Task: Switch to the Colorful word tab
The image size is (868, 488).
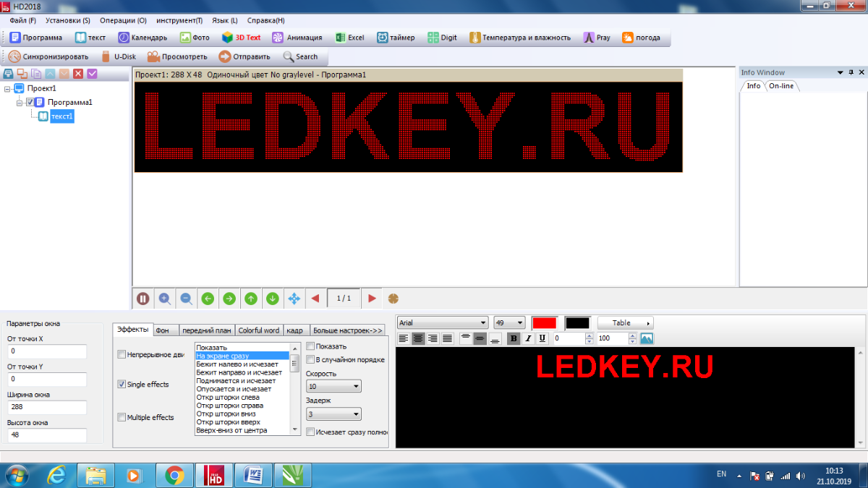Action: (x=259, y=330)
